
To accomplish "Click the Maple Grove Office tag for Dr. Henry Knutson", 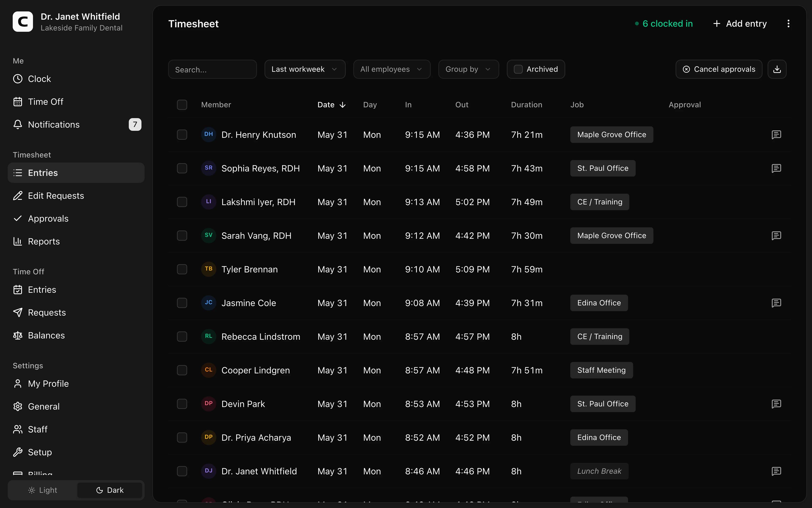I will click(611, 135).
